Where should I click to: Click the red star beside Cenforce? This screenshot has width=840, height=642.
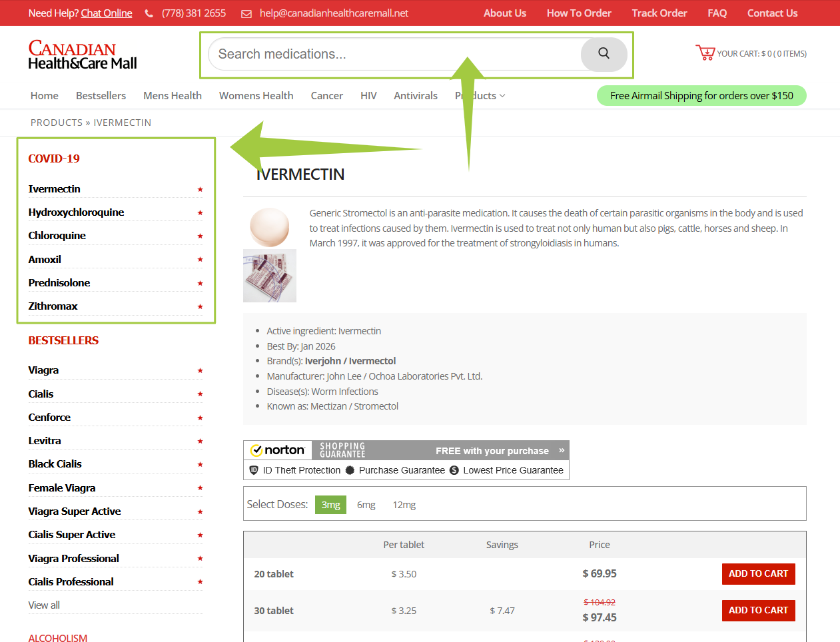[x=200, y=418]
